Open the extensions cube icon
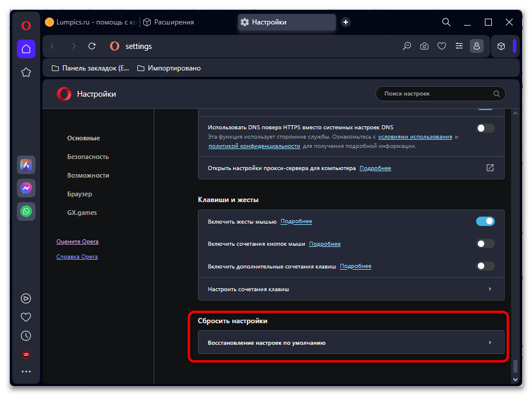532x396 pixels. 501,46
